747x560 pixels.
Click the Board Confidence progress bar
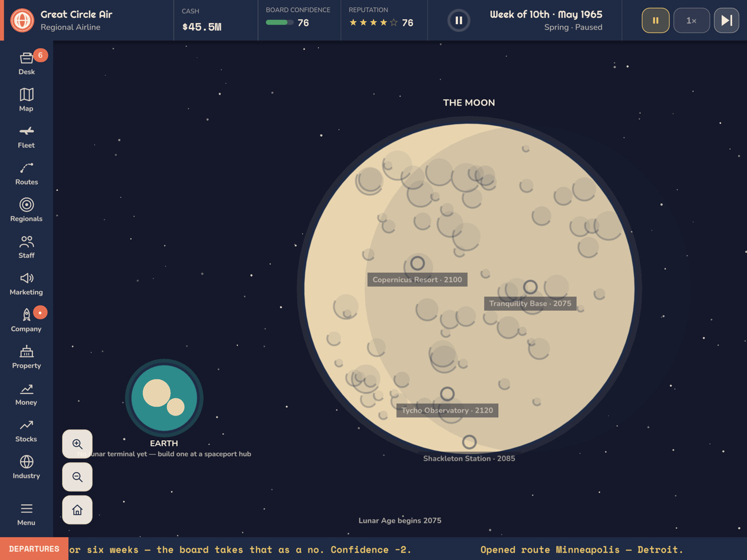279,22
